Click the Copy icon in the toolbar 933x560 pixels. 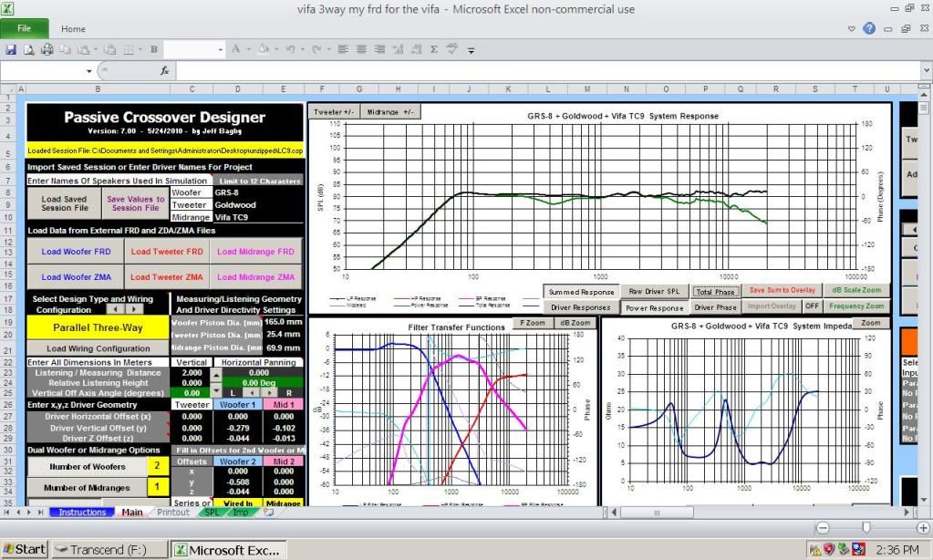(66, 49)
